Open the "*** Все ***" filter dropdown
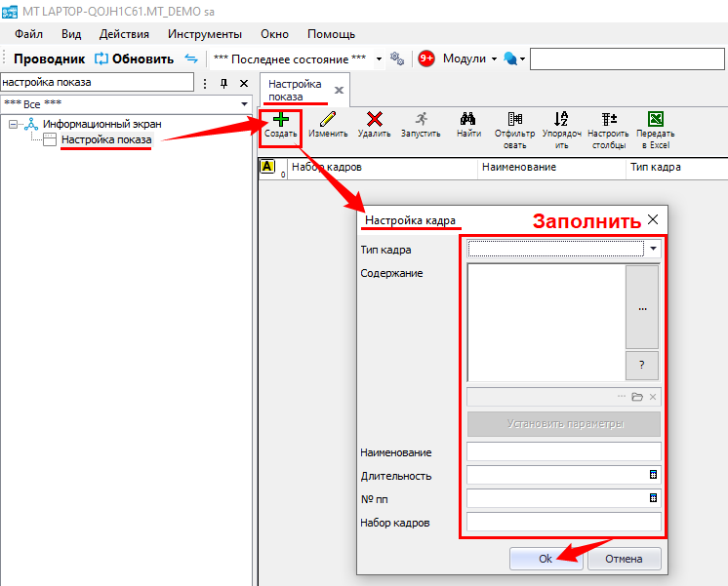Screen dimensions: 728x586 (244, 103)
